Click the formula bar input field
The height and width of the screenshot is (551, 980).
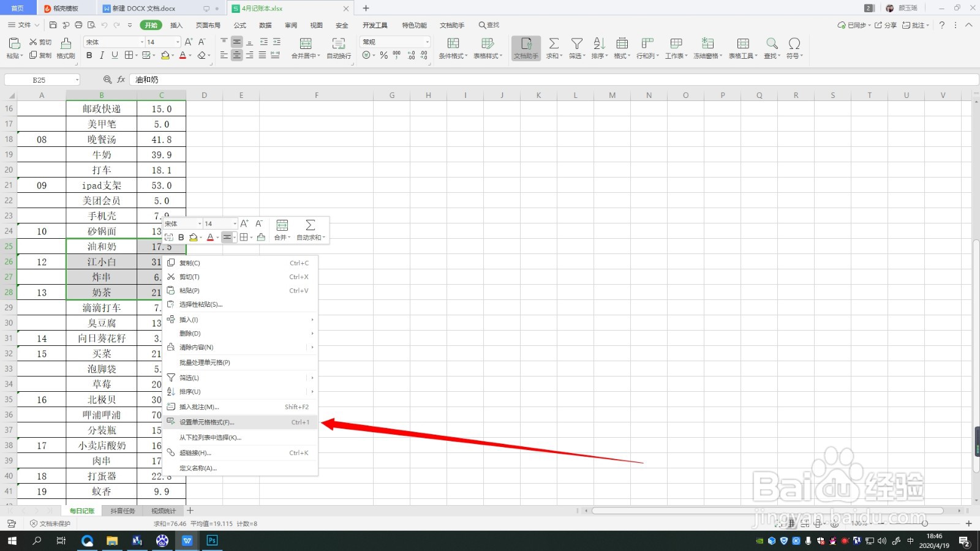(x=554, y=80)
